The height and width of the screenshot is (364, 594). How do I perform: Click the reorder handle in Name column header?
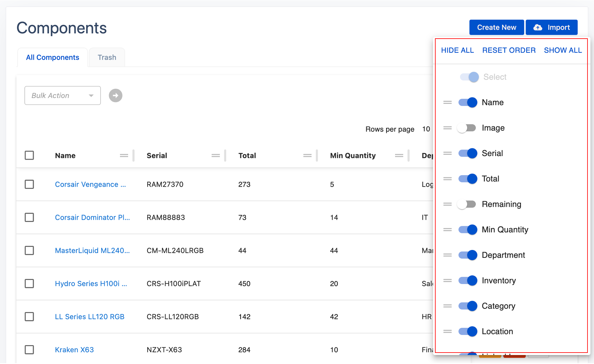pos(124,155)
